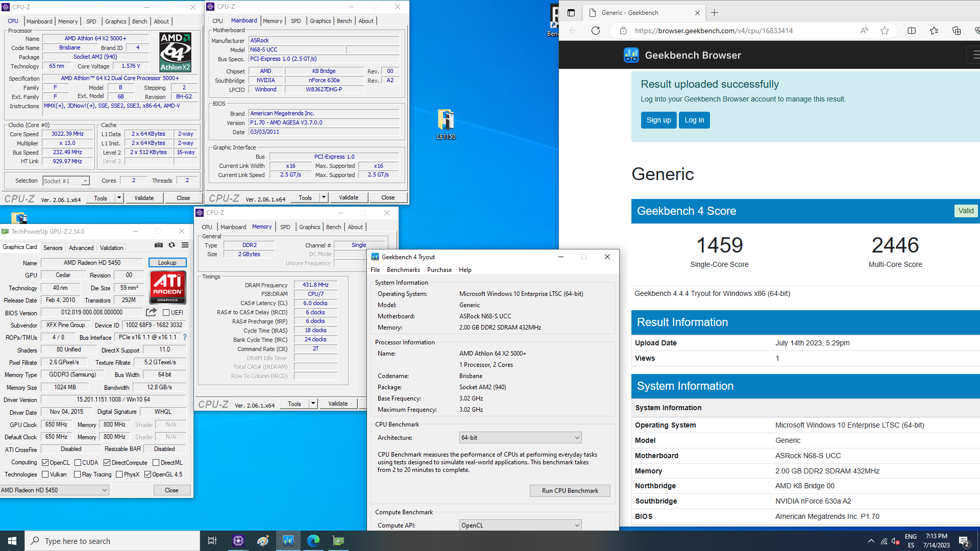980x551 pixels.
Task: Click the Windows taskbar search box
Action: click(112, 541)
